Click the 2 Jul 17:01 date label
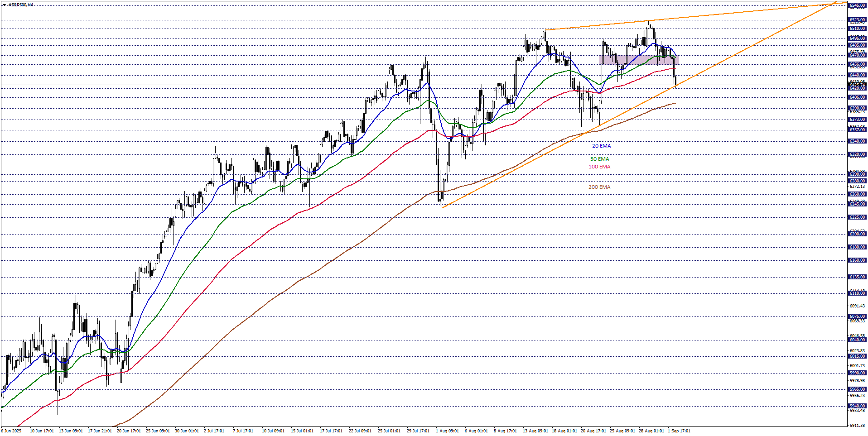Image resolution: width=868 pixels, height=436 pixels. point(214,431)
